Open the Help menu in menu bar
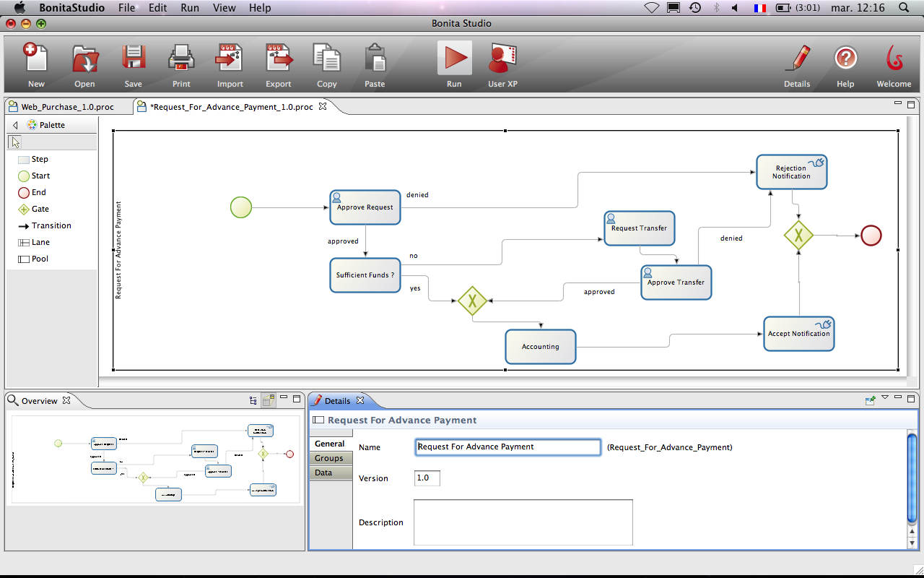The width and height of the screenshot is (924, 578). 260,8
